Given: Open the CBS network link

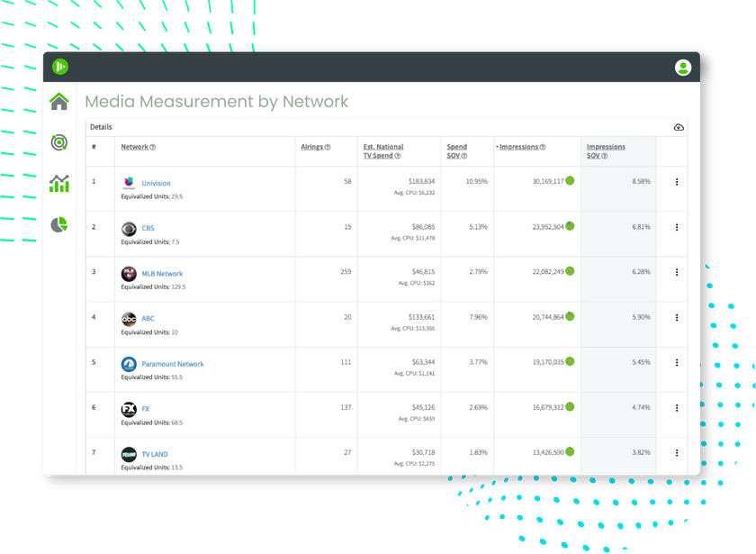Looking at the screenshot, I should pos(148,228).
